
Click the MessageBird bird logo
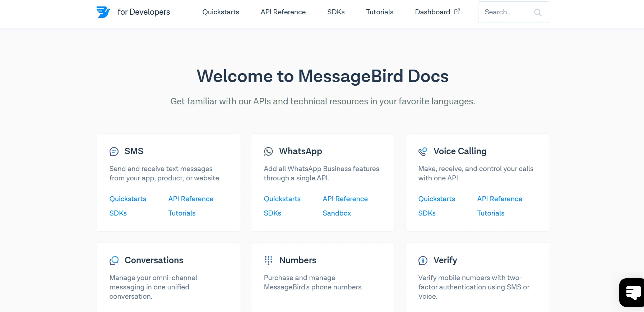[103, 12]
